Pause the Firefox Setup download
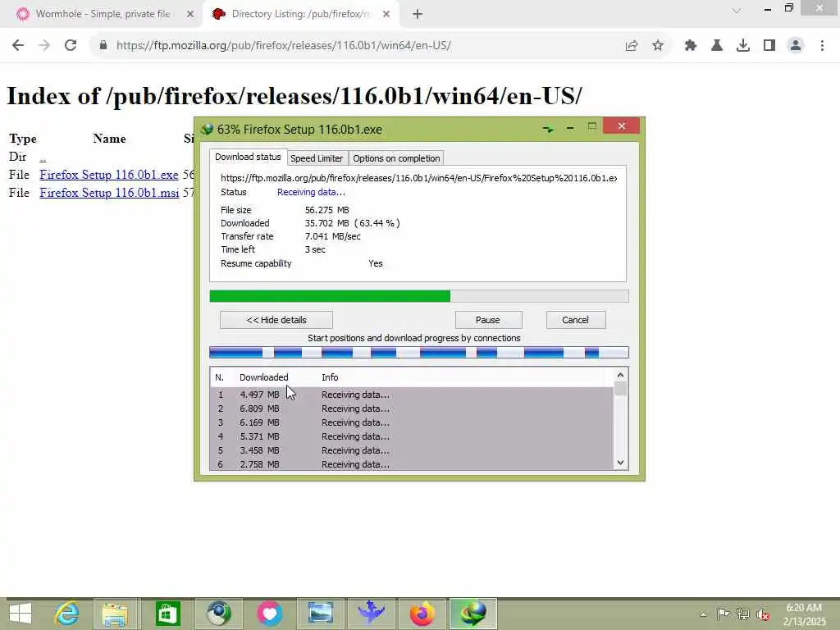 coord(488,320)
